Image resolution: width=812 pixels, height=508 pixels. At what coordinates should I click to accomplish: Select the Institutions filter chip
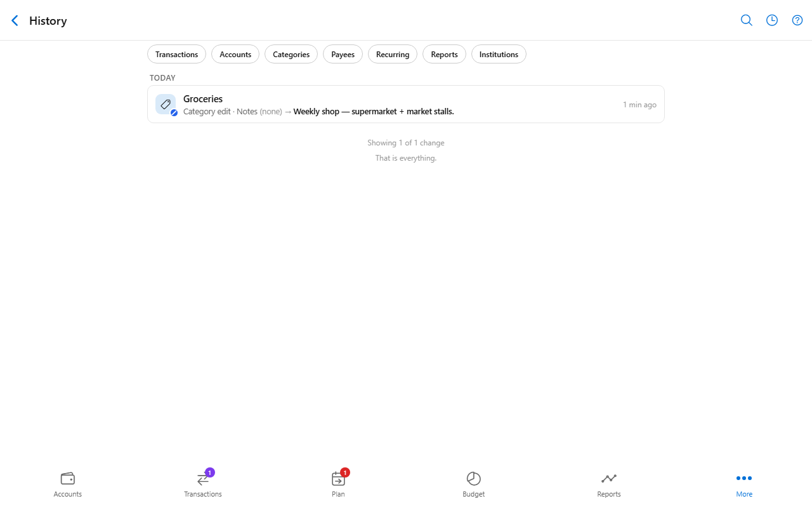[x=499, y=54]
